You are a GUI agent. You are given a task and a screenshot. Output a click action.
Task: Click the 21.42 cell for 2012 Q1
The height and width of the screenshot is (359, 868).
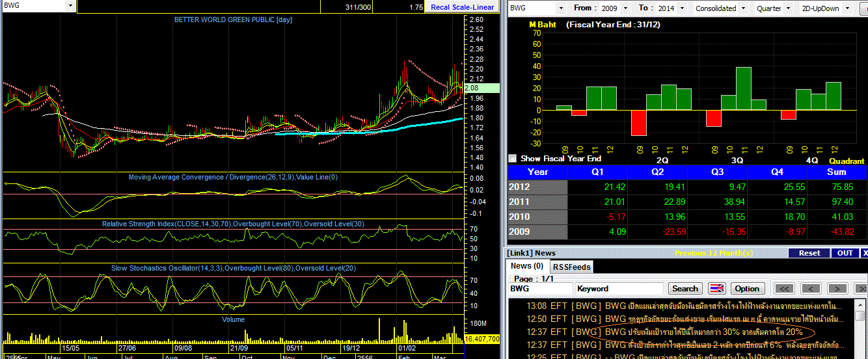598,187
